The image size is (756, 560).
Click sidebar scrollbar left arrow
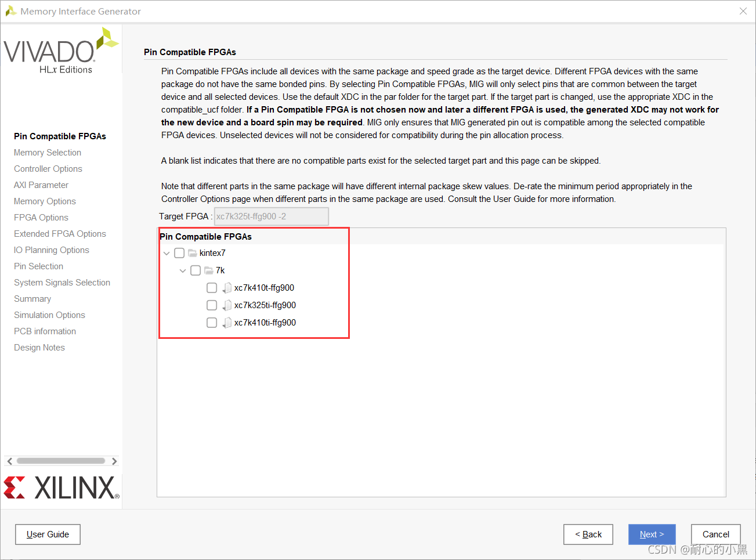[x=9, y=461]
